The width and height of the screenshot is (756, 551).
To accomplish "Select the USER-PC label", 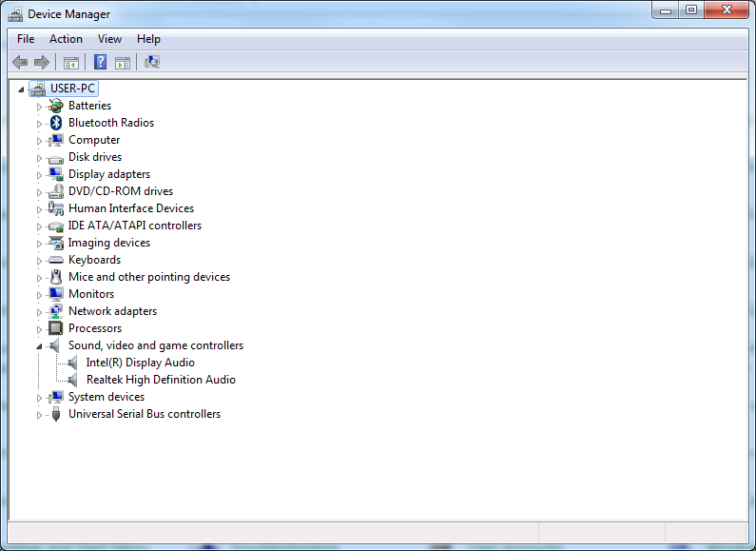I will click(73, 89).
